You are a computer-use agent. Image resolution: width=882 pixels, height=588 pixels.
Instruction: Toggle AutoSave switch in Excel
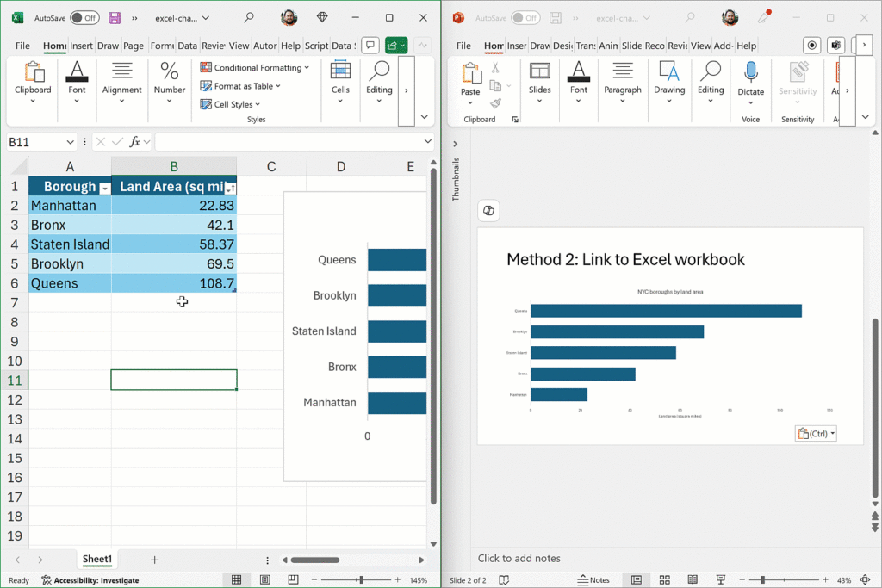[x=84, y=17]
